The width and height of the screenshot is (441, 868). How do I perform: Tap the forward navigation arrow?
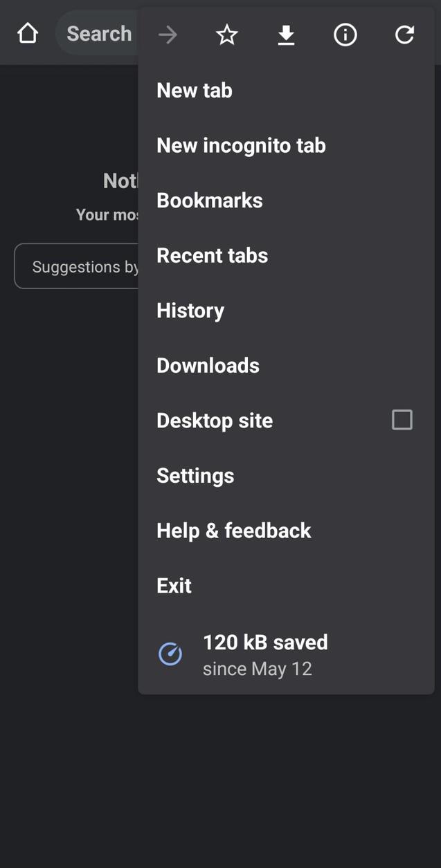tap(167, 34)
